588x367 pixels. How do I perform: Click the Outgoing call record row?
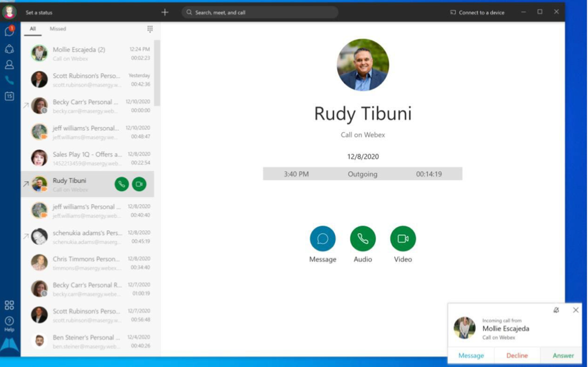click(362, 174)
